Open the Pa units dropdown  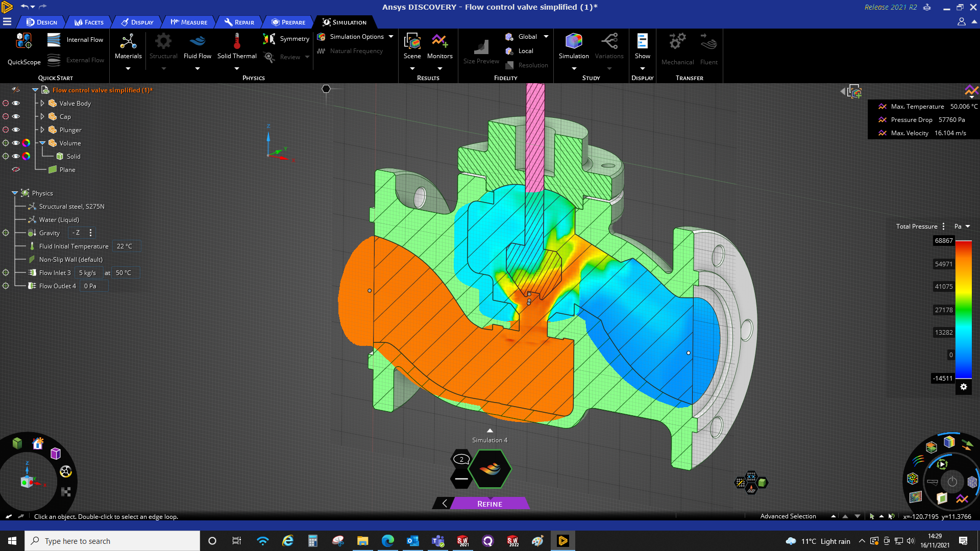click(x=962, y=227)
